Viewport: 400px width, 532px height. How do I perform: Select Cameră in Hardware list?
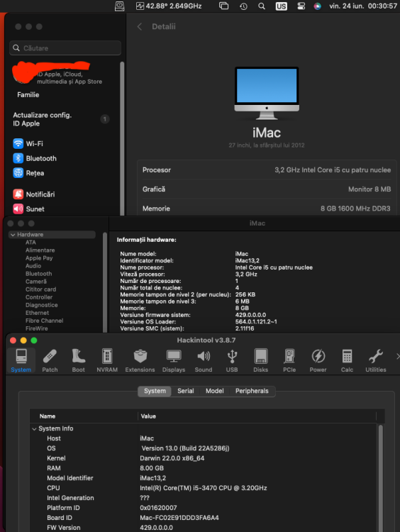click(36, 282)
